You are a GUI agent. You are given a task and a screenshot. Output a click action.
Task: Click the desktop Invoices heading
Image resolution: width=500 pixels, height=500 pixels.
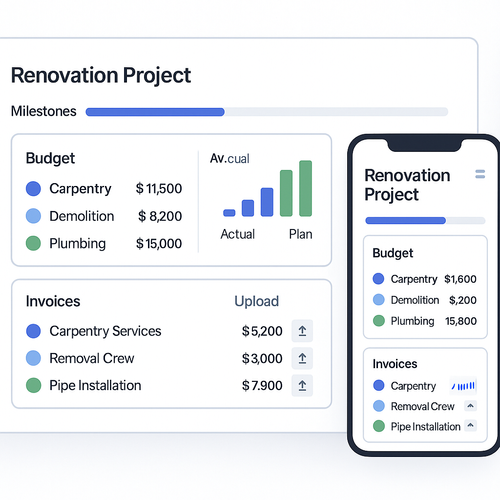click(53, 301)
